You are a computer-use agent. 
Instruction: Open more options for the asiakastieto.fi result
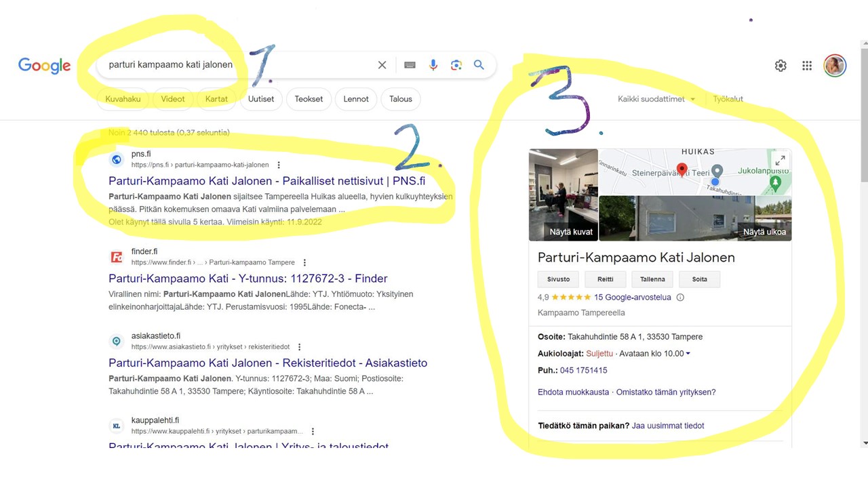point(299,347)
